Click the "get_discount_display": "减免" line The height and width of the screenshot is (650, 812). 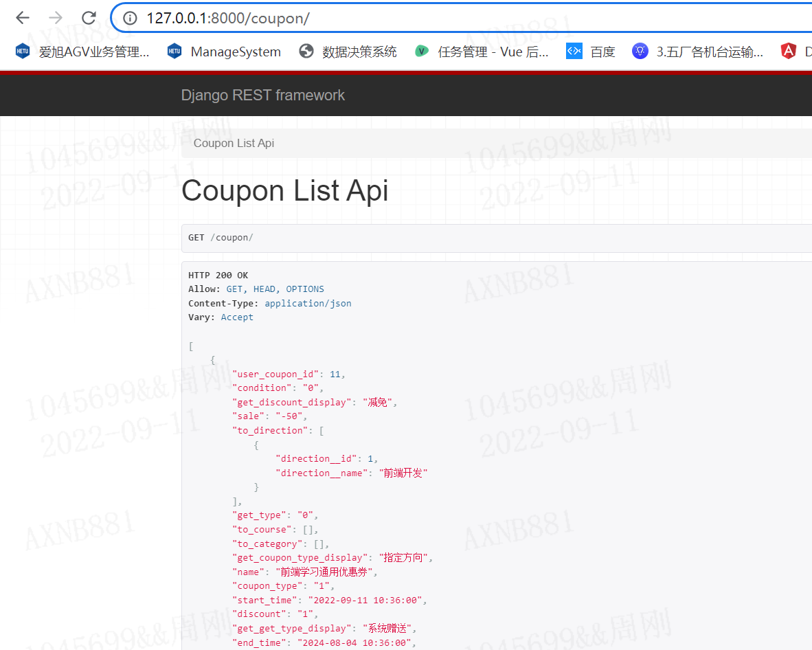tap(315, 403)
